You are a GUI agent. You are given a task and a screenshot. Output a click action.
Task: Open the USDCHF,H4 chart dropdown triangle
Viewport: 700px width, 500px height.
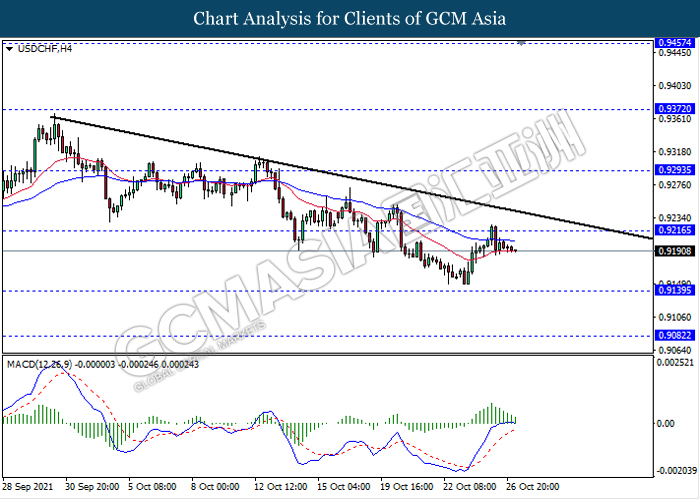tap(9, 49)
